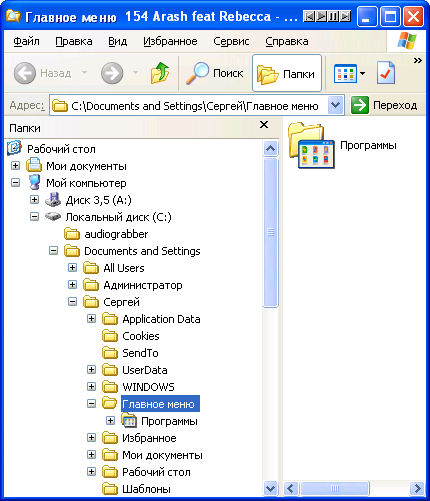430x501 pixels.
Task: Open the forward history dropdown arrow
Action: pyautogui.click(x=135, y=72)
